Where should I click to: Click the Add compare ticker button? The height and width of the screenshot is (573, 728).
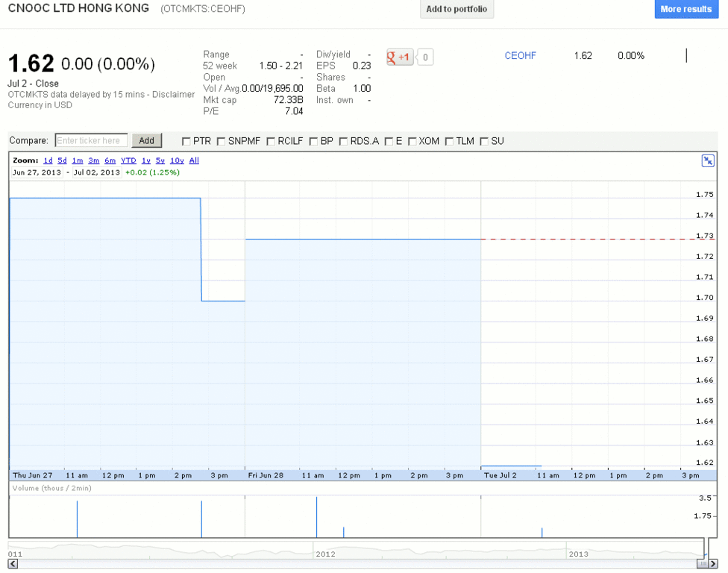tap(147, 140)
